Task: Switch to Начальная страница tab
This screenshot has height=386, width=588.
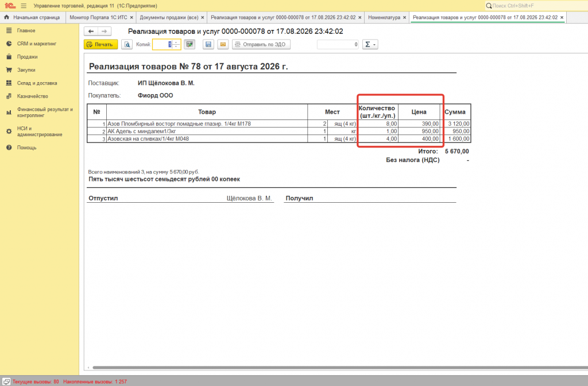Action: click(x=33, y=17)
